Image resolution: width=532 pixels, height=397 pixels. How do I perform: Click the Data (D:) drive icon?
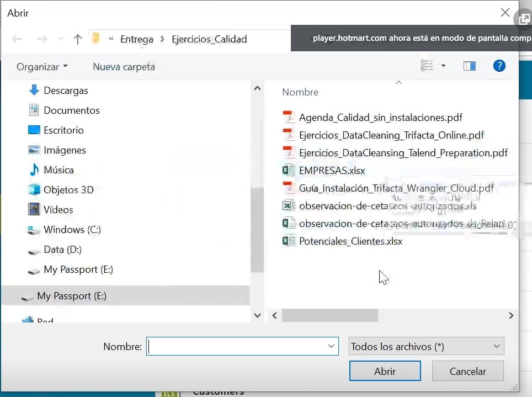34,251
